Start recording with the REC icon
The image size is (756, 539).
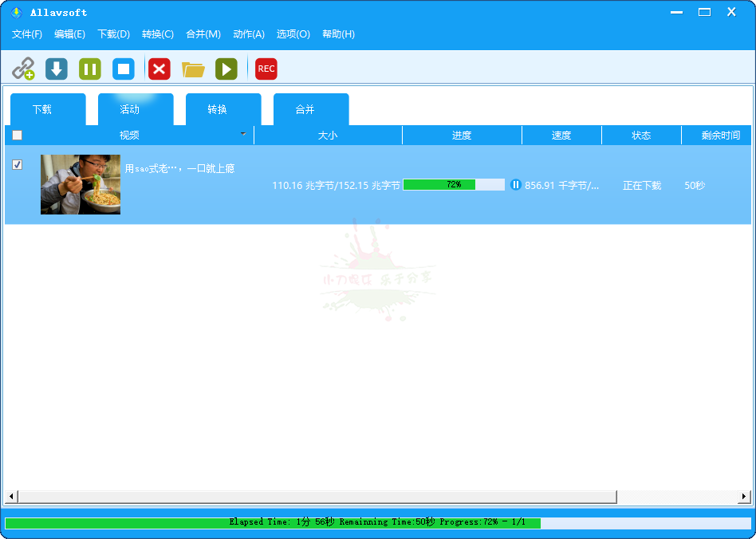266,69
